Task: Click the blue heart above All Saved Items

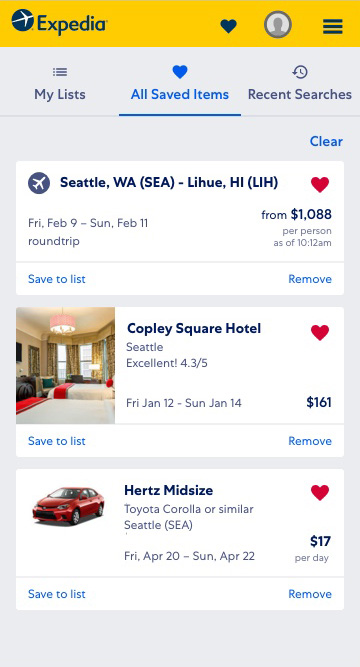Action: [x=180, y=72]
